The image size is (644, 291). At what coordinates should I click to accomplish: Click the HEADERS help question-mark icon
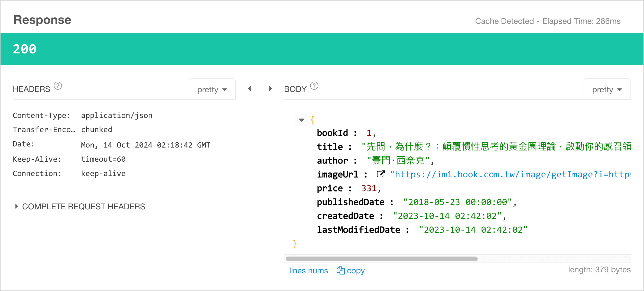tap(58, 86)
